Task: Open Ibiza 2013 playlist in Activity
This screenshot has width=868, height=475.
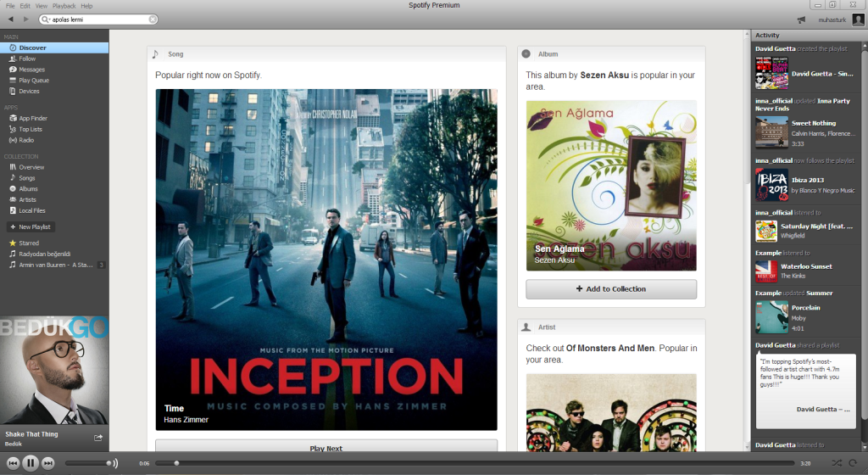Action: tap(808, 180)
